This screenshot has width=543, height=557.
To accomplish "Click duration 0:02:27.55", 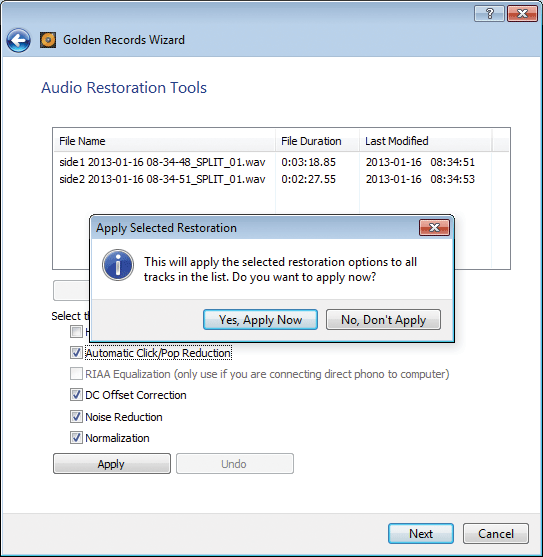I will (308, 179).
